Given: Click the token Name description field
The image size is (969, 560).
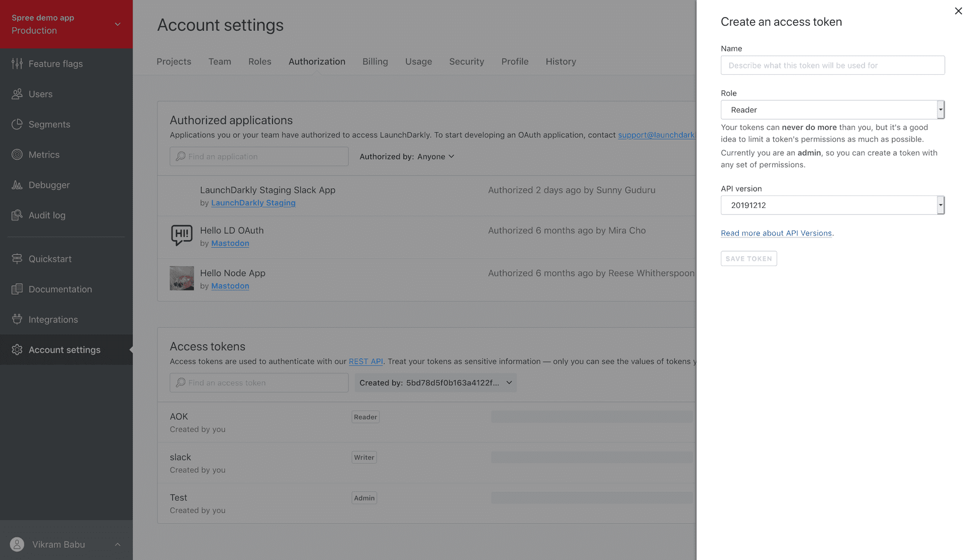Looking at the screenshot, I should pos(832,65).
